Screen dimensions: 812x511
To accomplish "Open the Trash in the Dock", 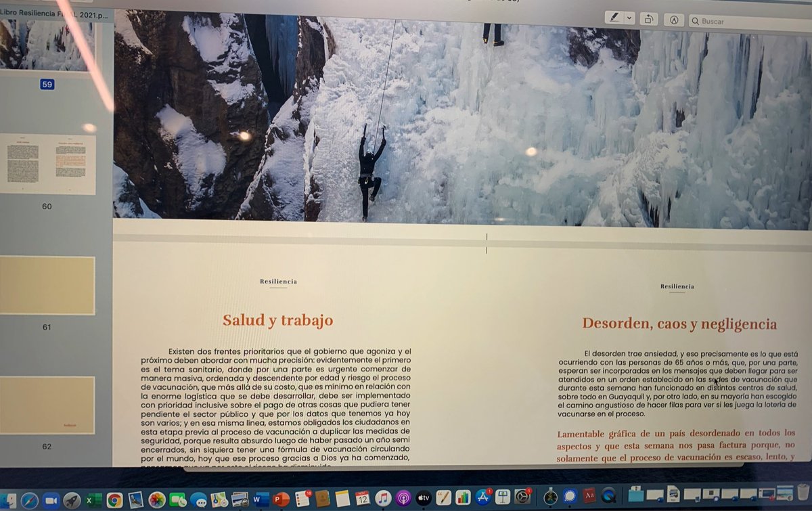I will coord(803,491).
